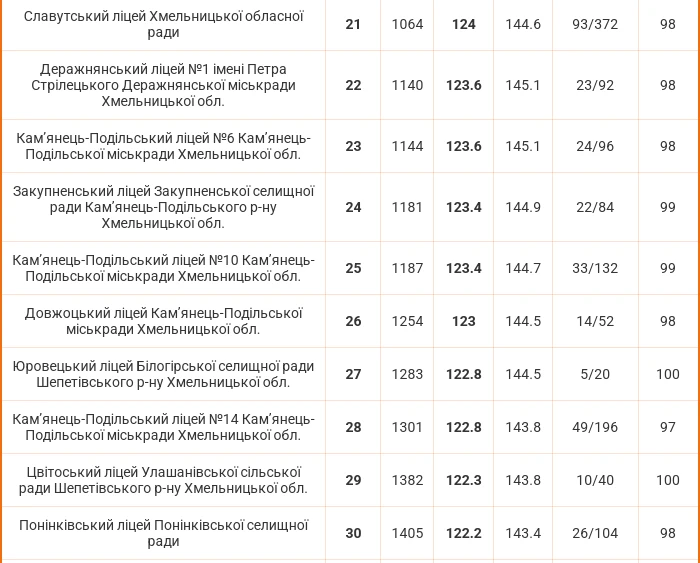The image size is (700, 563).
Task: Click the value 1382
Action: pyautogui.click(x=407, y=480)
